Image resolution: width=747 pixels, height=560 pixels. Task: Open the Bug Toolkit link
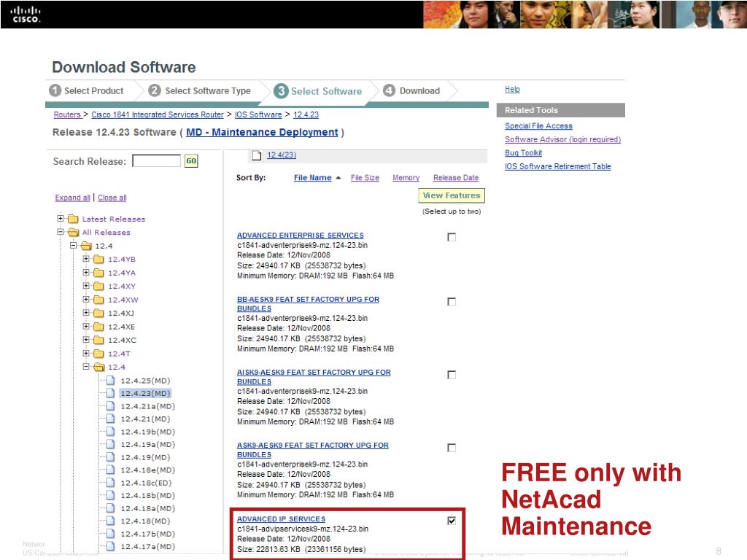tap(523, 152)
